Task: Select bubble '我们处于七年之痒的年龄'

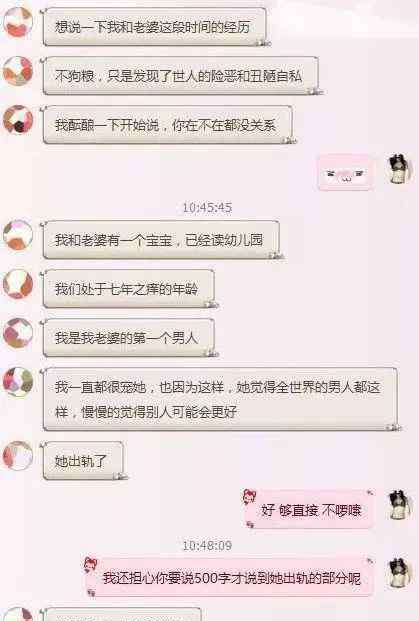Action: tap(129, 288)
